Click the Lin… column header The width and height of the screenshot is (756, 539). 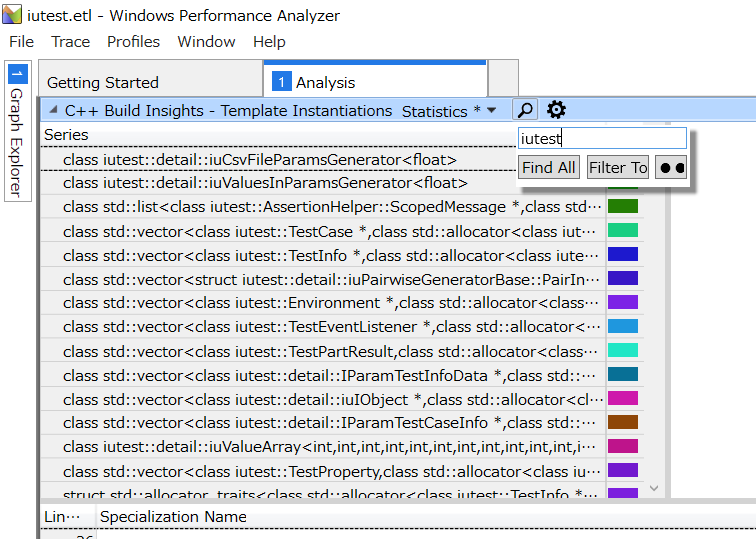point(62,517)
